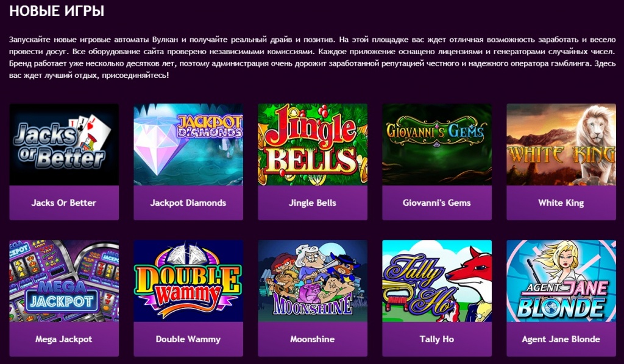Click the Agent Jane Blonde title label

point(561,340)
